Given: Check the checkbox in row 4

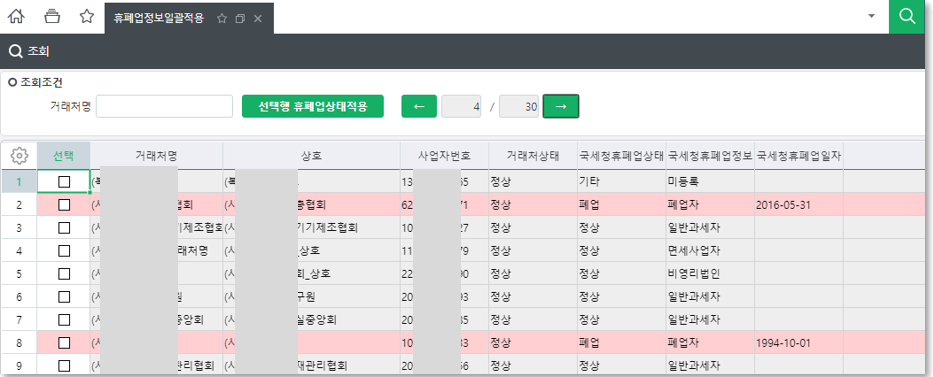Looking at the screenshot, I should tap(64, 251).
